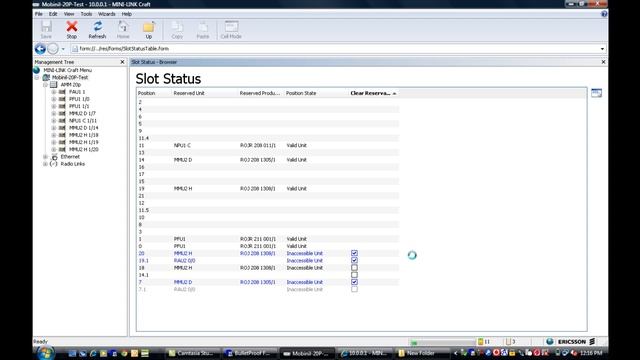This screenshot has height=360, width=640.
Task: Expand the Radio Links tree node
Action: (45, 164)
